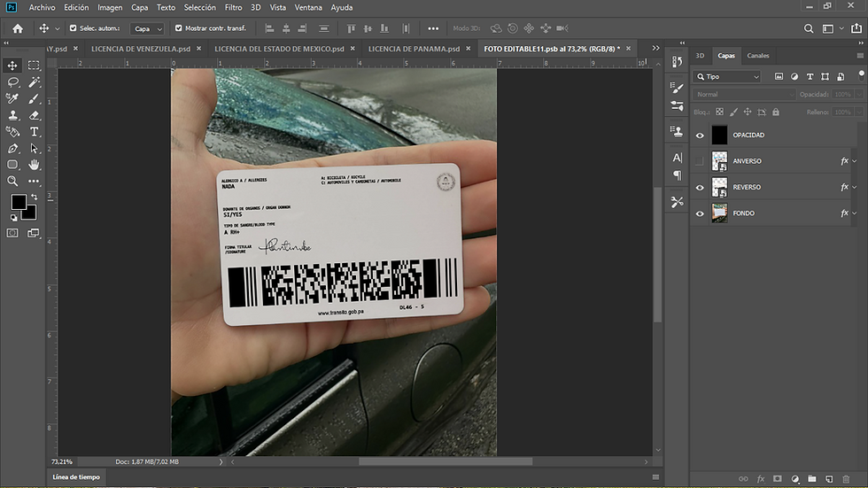Select the Zoom tool in toolbar

12,181
